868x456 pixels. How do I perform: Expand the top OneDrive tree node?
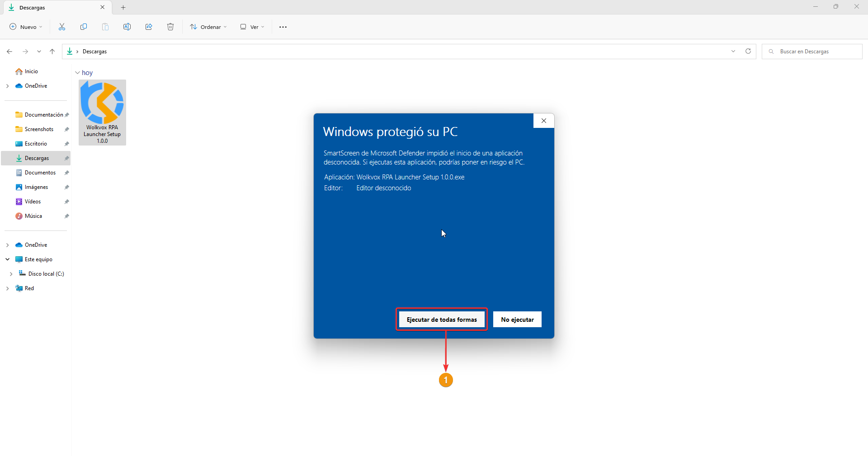(7, 86)
